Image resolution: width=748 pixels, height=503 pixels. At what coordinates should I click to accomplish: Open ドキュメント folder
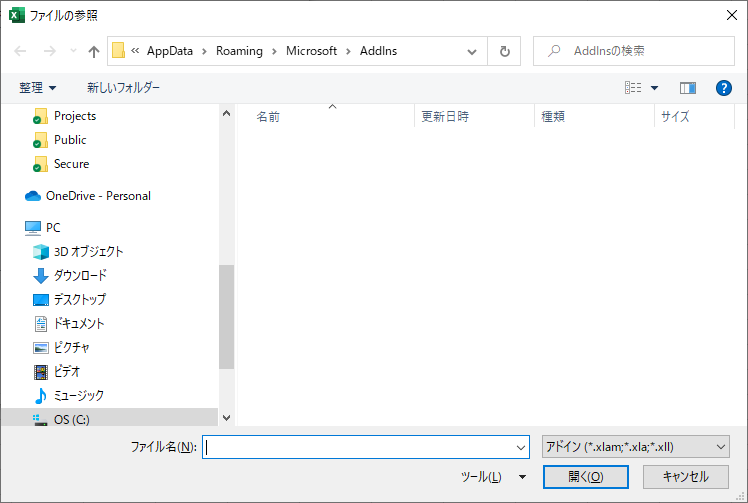coord(79,323)
